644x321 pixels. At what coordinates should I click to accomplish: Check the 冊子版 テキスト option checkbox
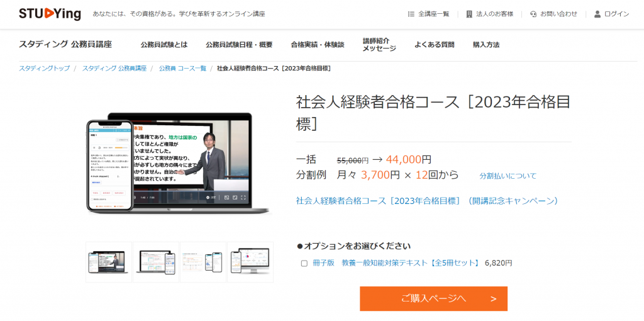click(304, 264)
